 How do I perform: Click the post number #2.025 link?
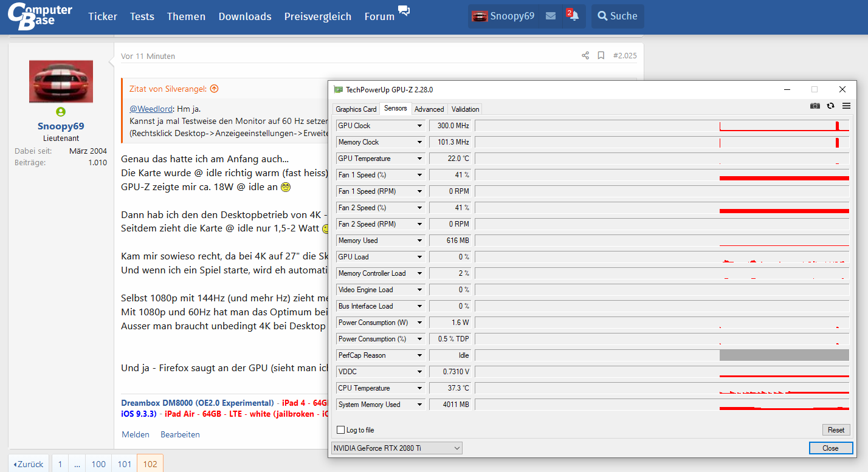pyautogui.click(x=625, y=56)
